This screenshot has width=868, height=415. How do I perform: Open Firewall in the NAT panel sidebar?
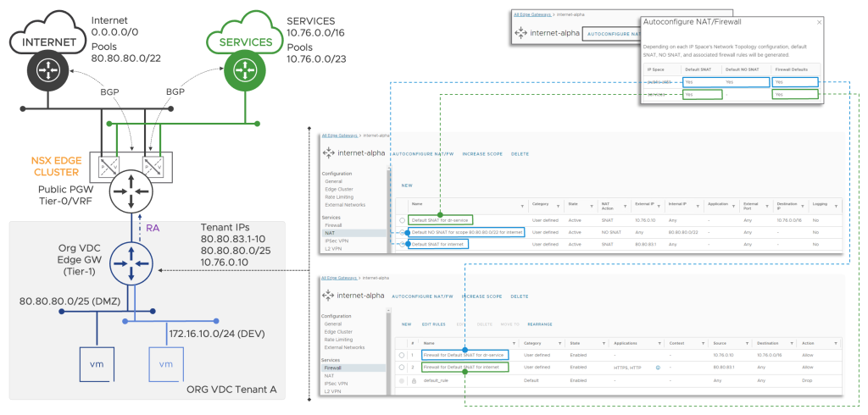point(333,226)
